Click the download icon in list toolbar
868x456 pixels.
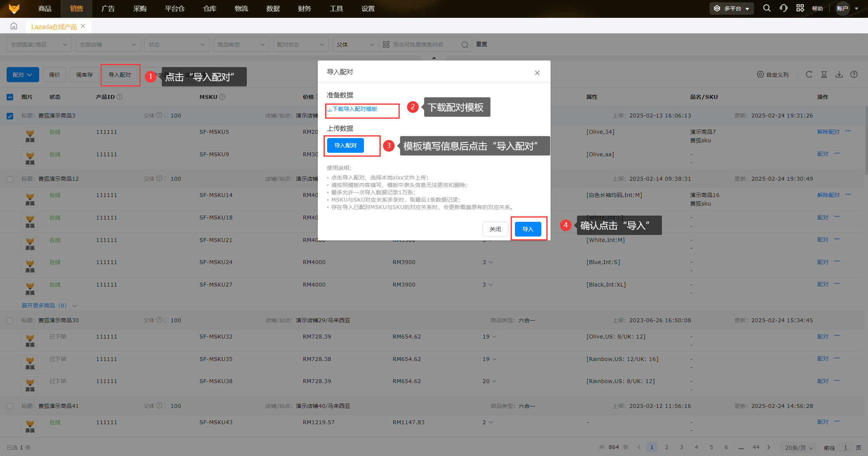coord(839,74)
